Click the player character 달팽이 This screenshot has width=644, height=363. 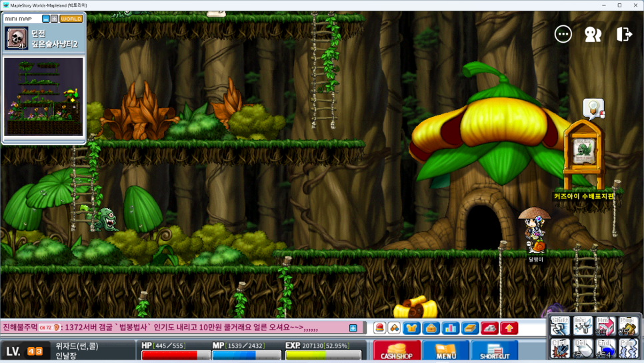point(535,230)
